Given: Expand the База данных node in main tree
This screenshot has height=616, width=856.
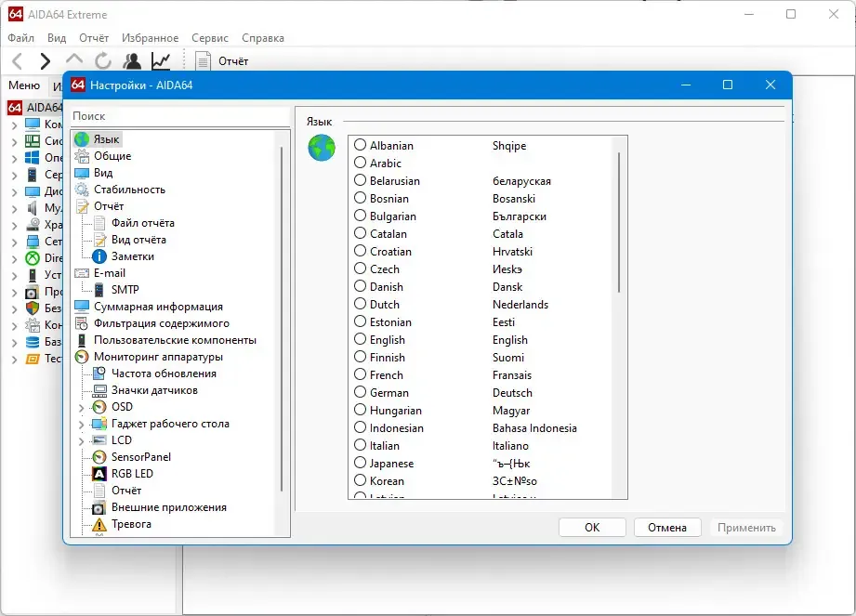Looking at the screenshot, I should [14, 343].
